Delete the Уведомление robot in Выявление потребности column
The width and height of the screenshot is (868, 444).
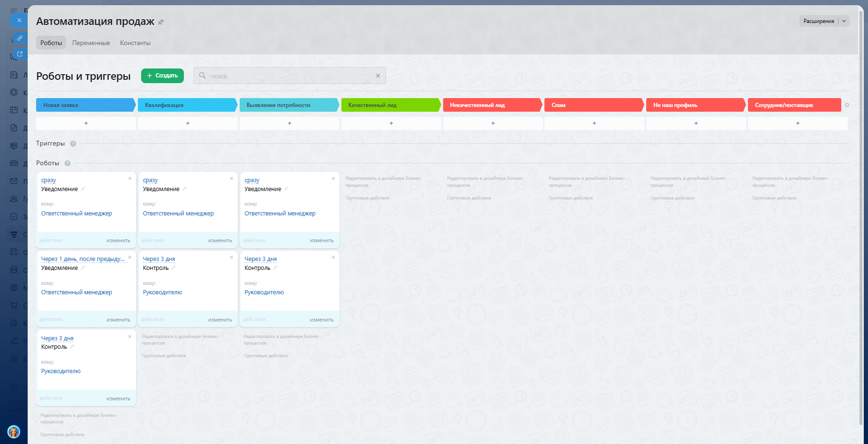[333, 178]
